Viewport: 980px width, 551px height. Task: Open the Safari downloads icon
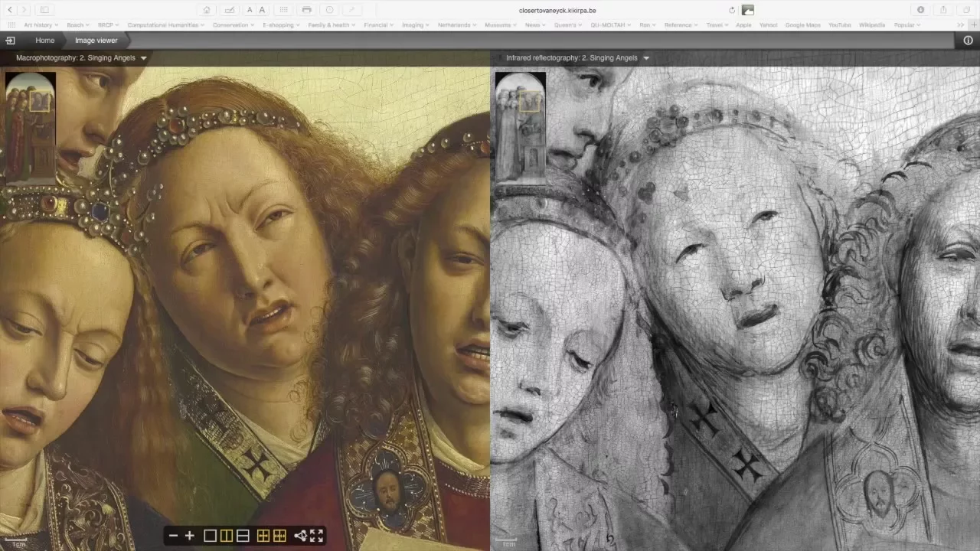[x=920, y=10]
